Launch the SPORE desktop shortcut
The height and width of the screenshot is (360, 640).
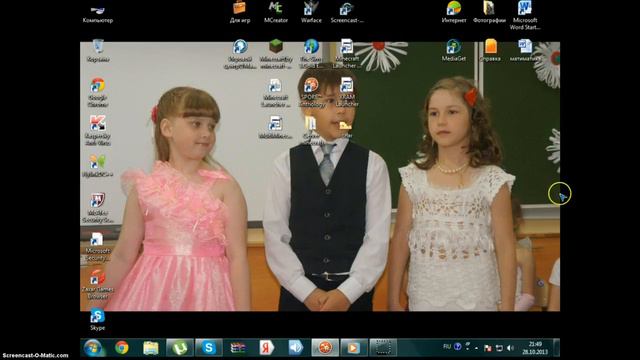(311, 92)
